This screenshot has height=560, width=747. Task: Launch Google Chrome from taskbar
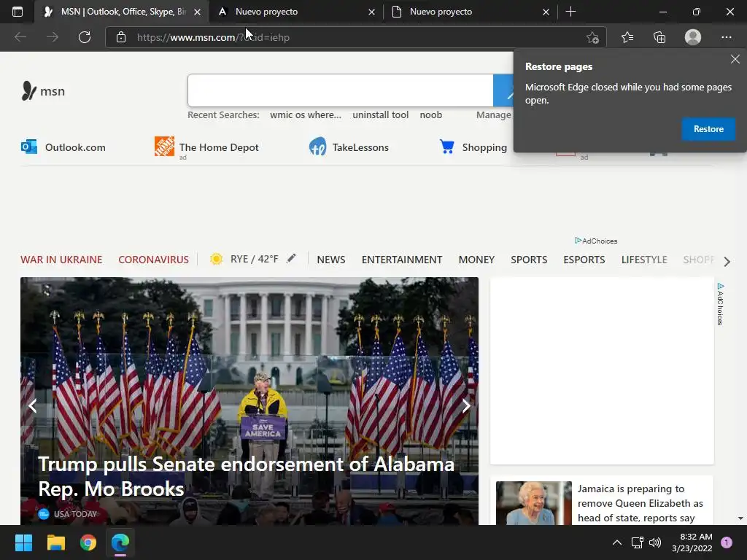[x=88, y=542]
